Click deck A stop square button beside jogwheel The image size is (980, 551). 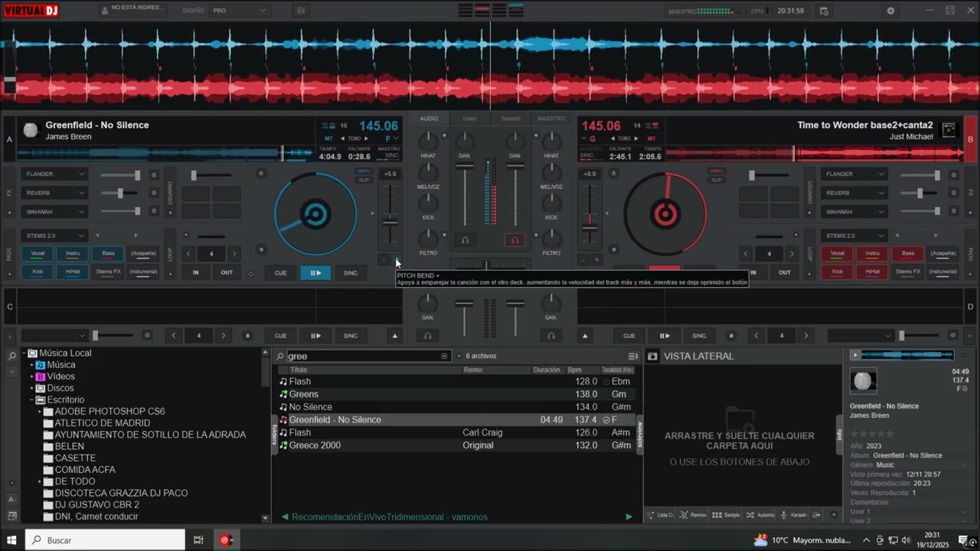(x=261, y=249)
